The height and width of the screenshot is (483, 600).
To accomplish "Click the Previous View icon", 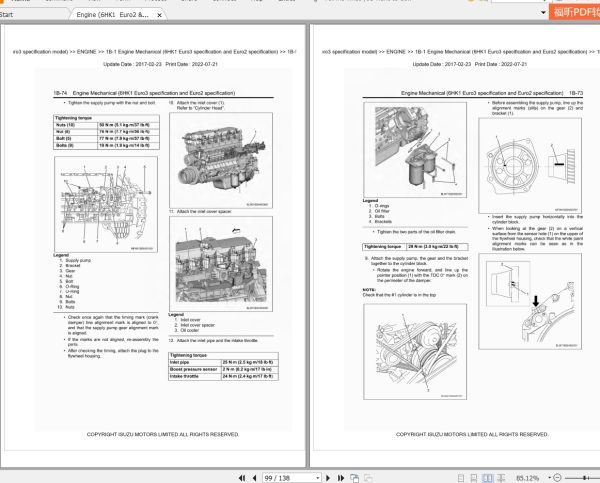I will coord(355,478).
